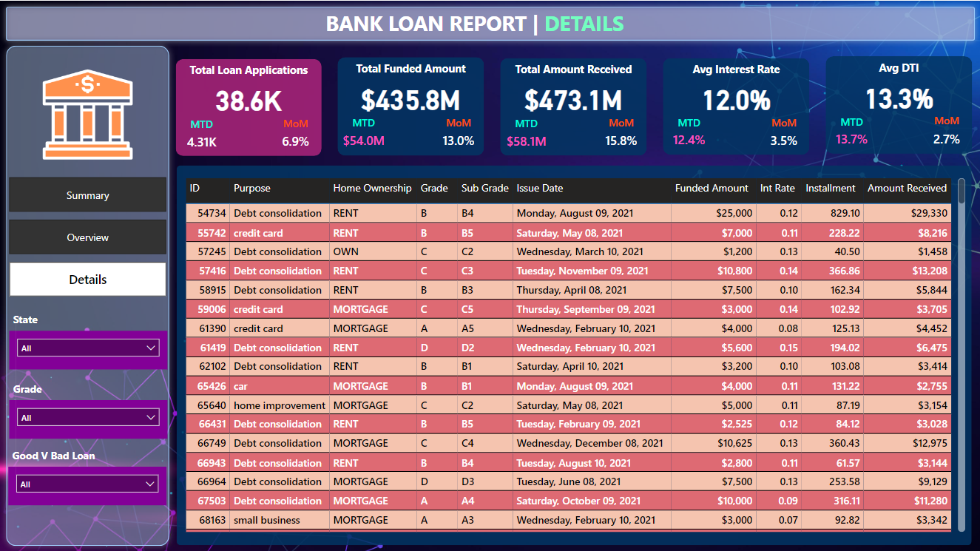
Task: Click the Purpose column header
Action: pyautogui.click(x=252, y=189)
